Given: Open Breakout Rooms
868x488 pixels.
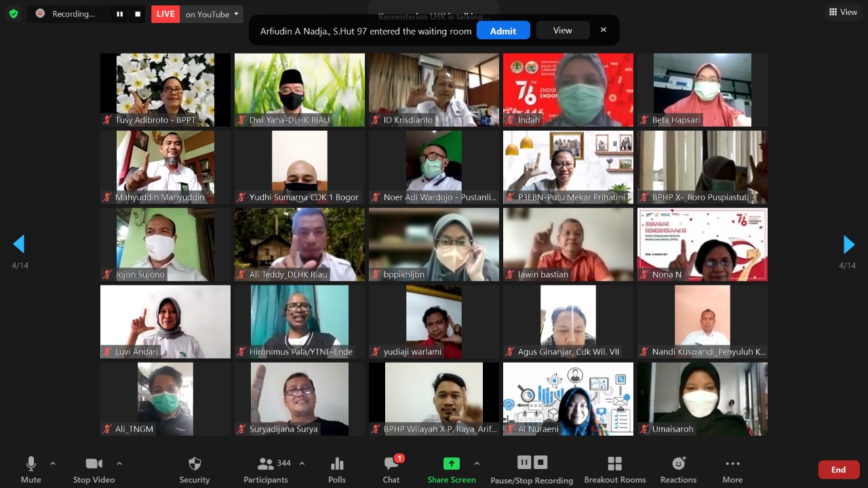Looking at the screenshot, I should point(615,470).
